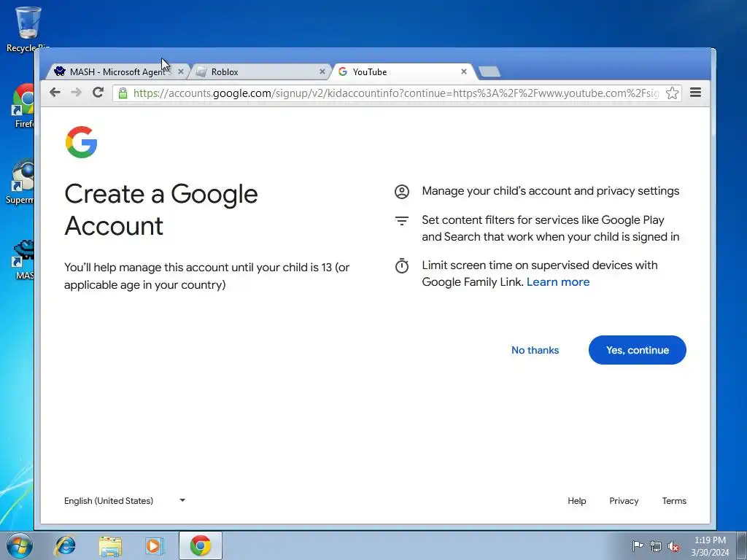This screenshot has height=560, width=747.
Task: Switch to the MASH - Microsoft Agent tab
Action: point(117,71)
